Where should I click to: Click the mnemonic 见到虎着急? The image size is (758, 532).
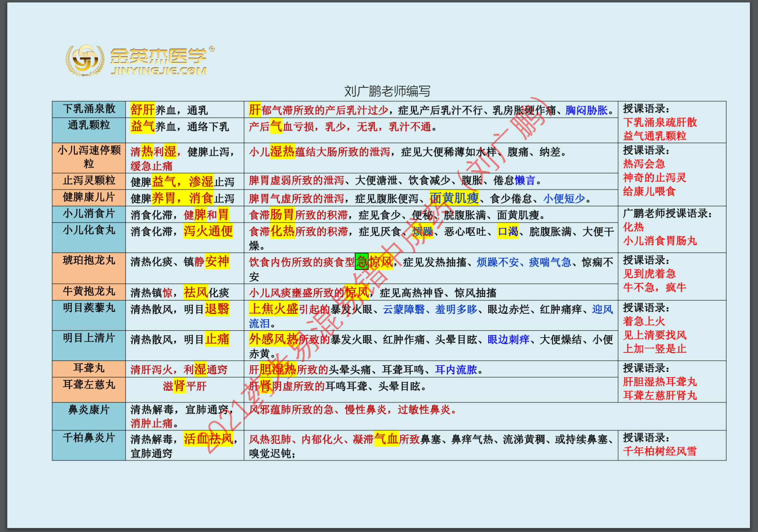[x=649, y=274]
